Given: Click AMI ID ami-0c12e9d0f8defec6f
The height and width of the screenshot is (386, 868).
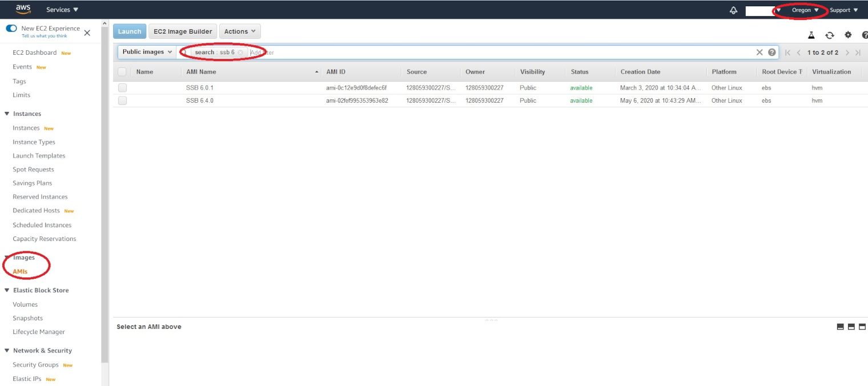Looking at the screenshot, I should (x=356, y=88).
